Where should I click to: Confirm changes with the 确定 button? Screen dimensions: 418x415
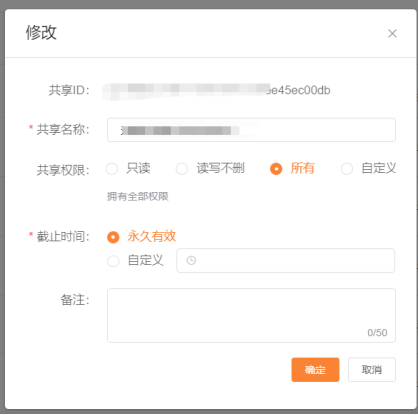(x=315, y=370)
